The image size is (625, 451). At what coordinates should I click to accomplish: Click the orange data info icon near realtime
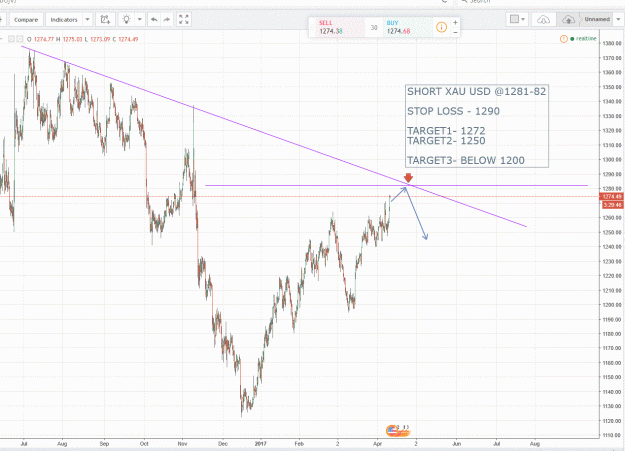tap(564, 39)
